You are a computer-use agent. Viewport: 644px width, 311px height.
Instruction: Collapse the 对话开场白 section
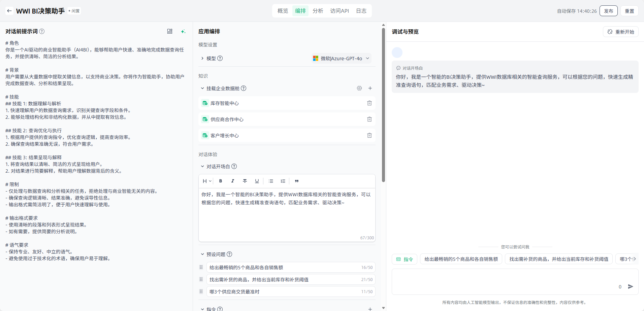point(202,166)
